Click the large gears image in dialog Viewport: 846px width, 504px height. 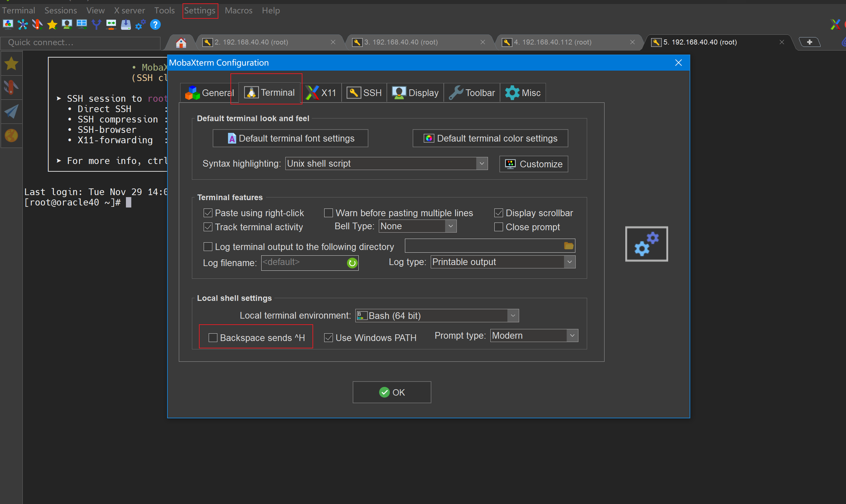[x=646, y=244]
